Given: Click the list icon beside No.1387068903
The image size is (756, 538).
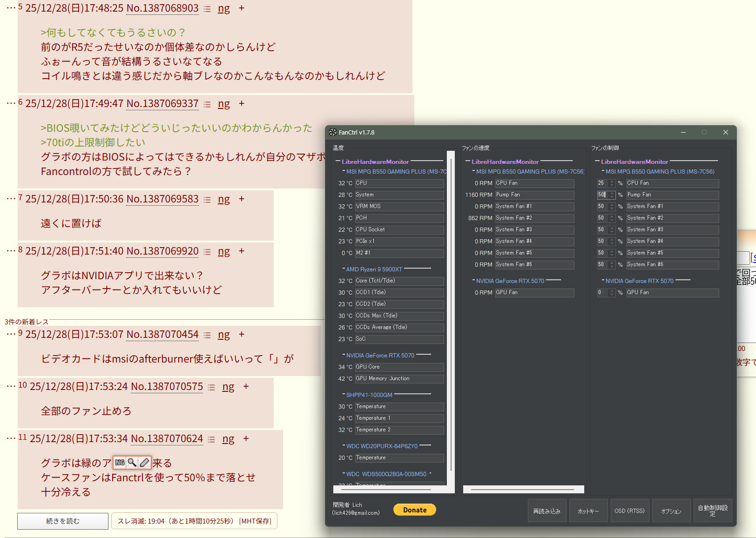Looking at the screenshot, I should (x=207, y=9).
